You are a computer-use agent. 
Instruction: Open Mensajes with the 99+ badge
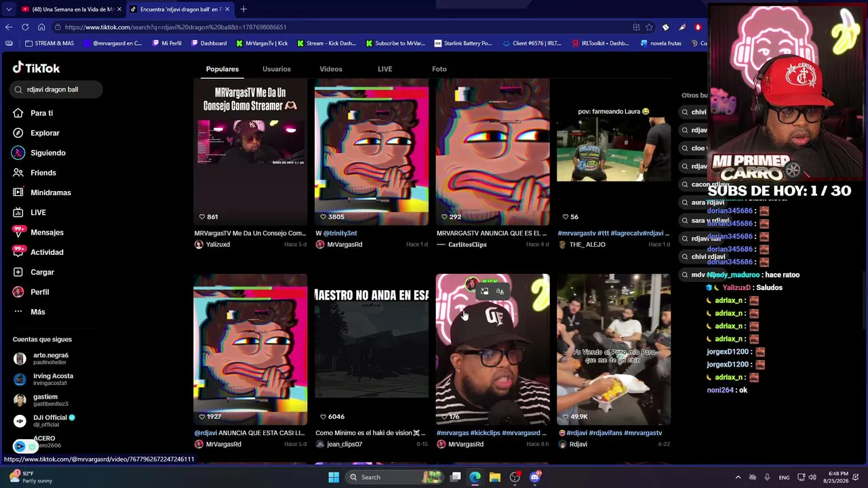[x=47, y=232]
